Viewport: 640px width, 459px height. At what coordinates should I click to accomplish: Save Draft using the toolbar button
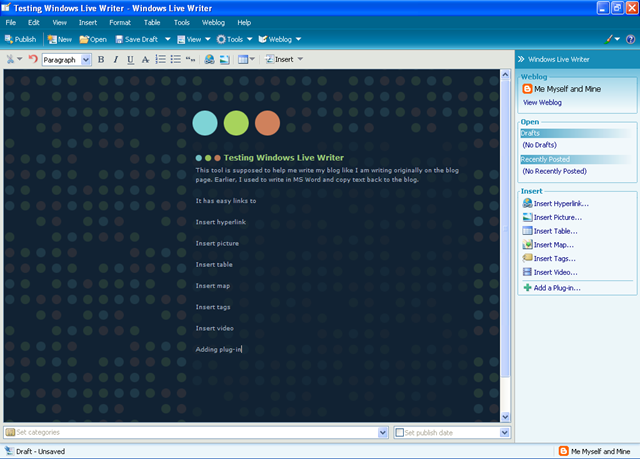(137, 39)
